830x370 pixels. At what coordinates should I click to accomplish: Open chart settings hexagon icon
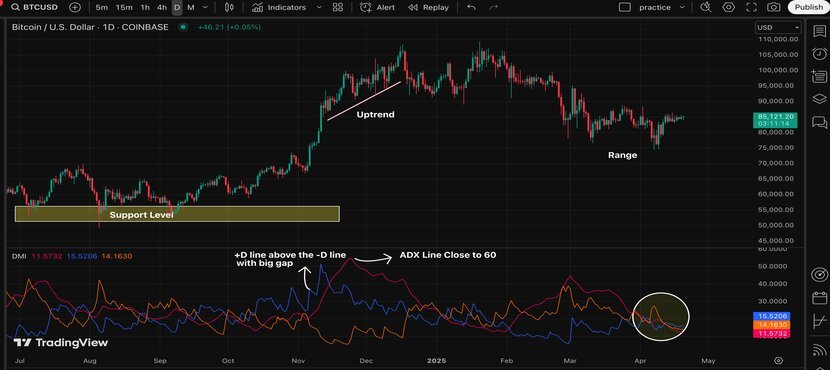(729, 7)
